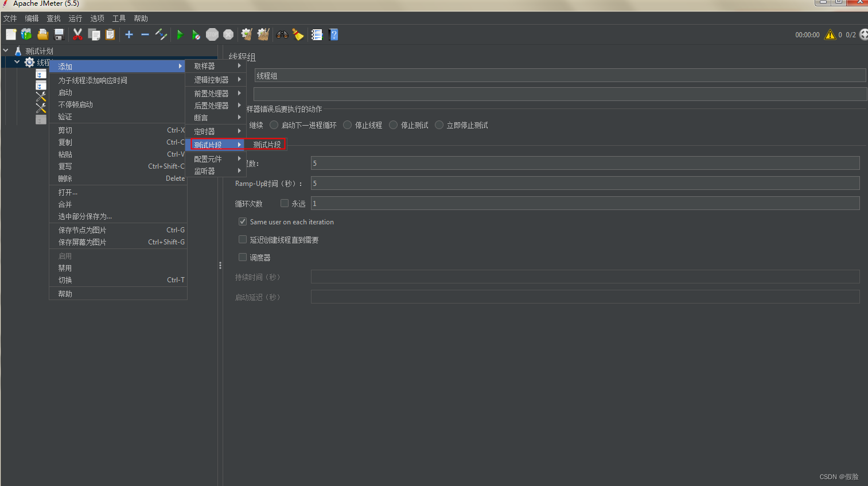This screenshot has width=868, height=486.
Task: Collapse the thread group tree node chevron
Action: (17, 62)
